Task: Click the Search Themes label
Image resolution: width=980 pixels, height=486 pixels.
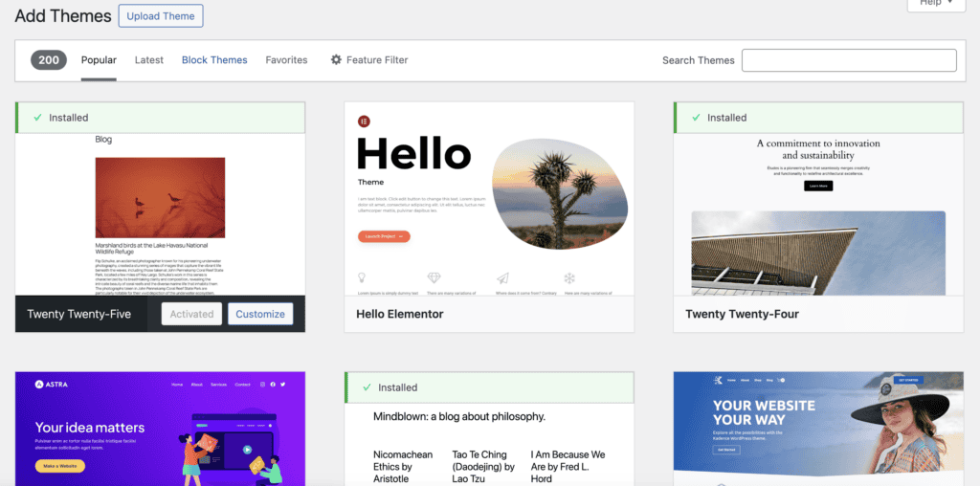Action: [698, 60]
